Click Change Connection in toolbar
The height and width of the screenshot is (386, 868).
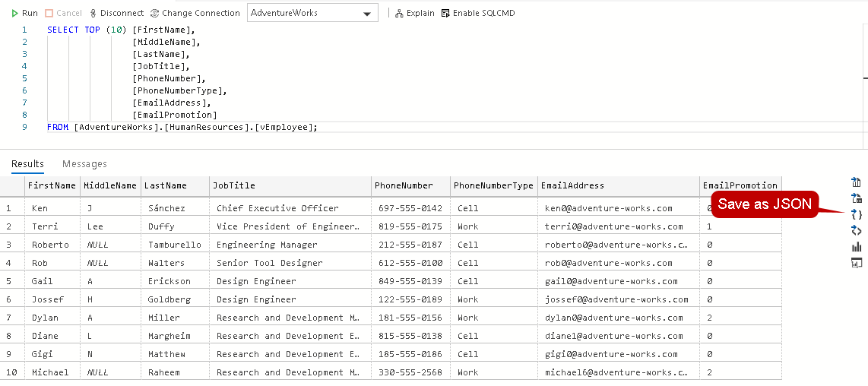pyautogui.click(x=195, y=13)
